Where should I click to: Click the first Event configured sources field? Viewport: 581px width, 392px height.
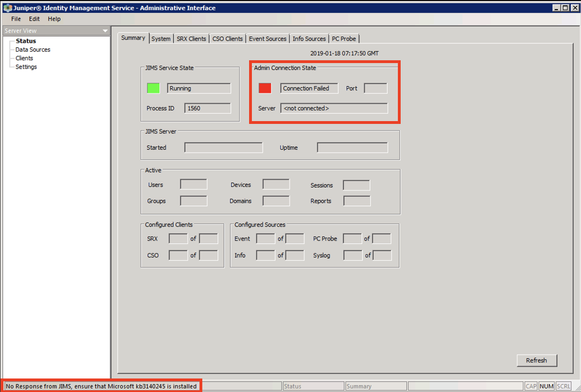(x=265, y=238)
